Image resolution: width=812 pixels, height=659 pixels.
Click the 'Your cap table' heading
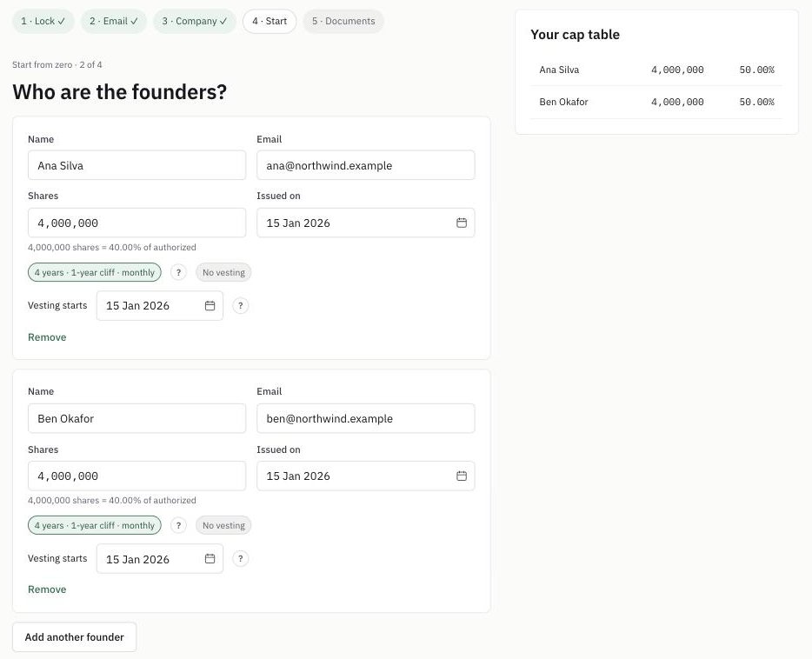click(575, 35)
